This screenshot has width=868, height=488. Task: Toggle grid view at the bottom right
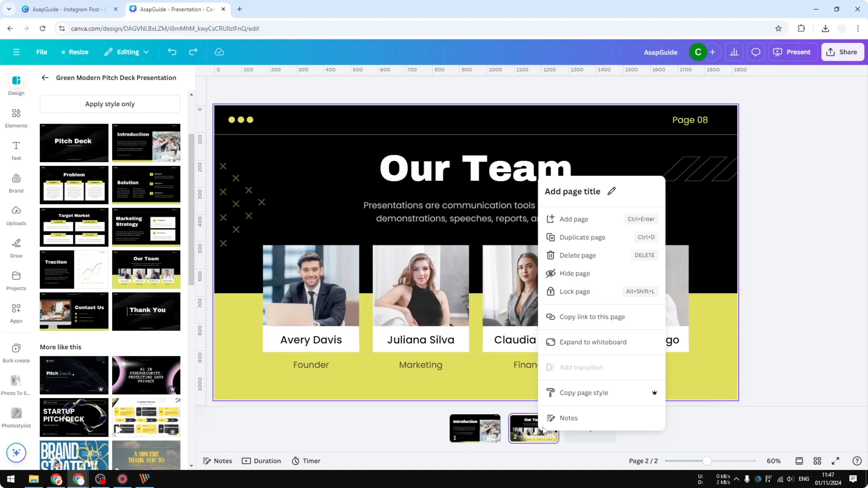818,461
